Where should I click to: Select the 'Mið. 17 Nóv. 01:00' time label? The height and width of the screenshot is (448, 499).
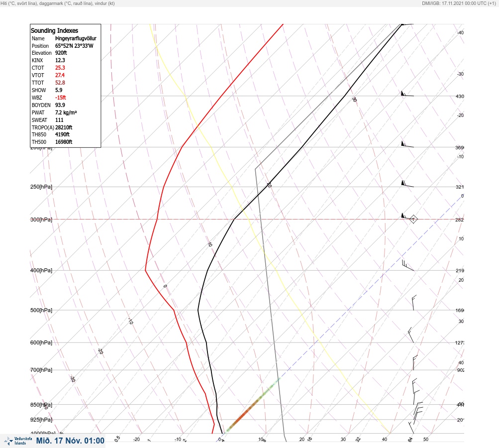point(70,441)
